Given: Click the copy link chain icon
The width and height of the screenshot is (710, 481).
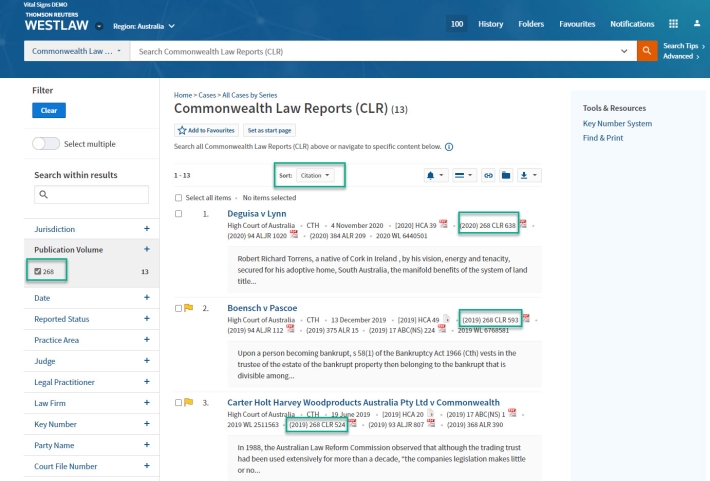Looking at the screenshot, I should 488,175.
